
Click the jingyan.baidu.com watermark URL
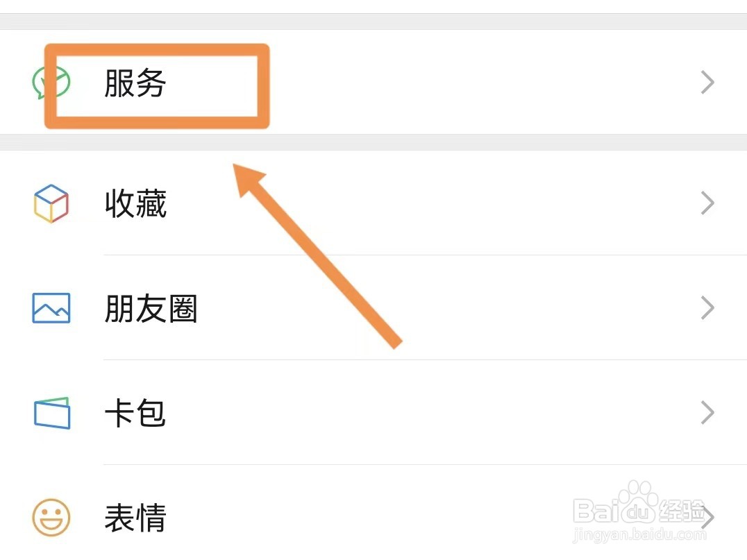pos(639,536)
